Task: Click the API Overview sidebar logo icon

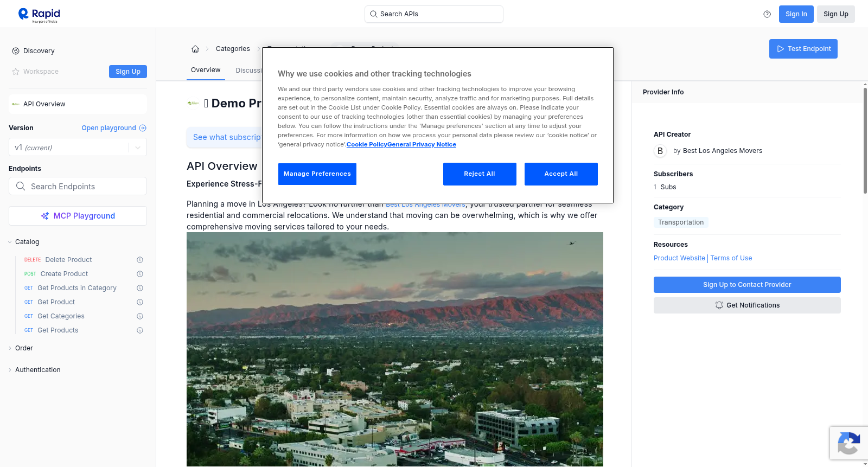Action: [x=16, y=104]
